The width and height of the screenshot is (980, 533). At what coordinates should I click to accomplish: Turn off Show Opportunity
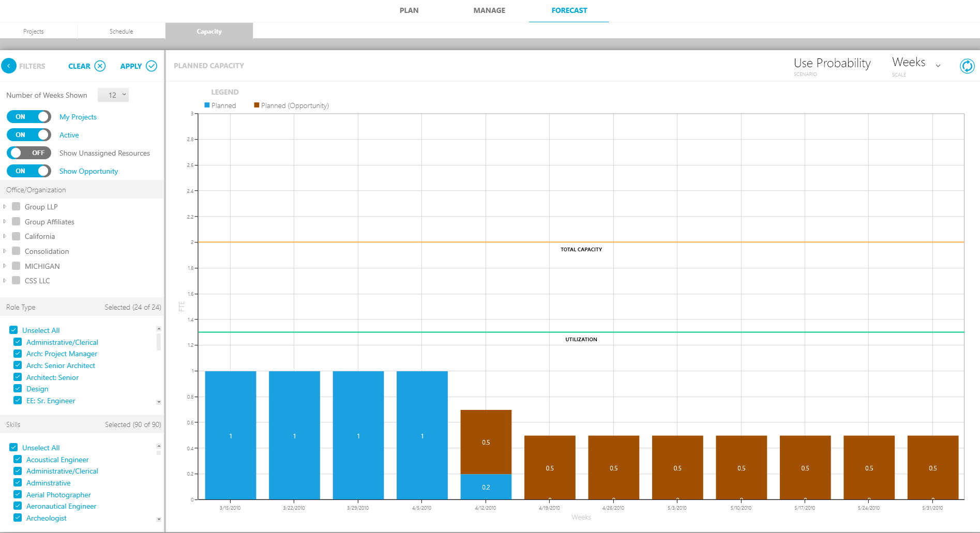coord(28,171)
